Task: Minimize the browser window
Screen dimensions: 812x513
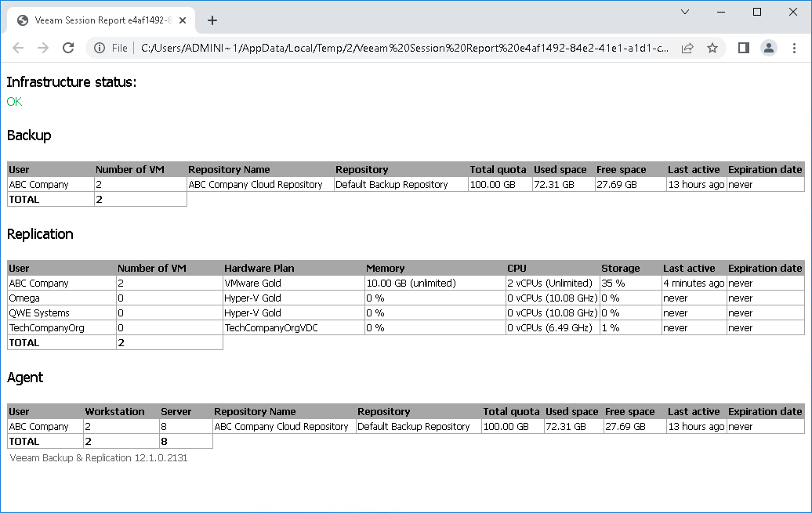Action: (721, 12)
